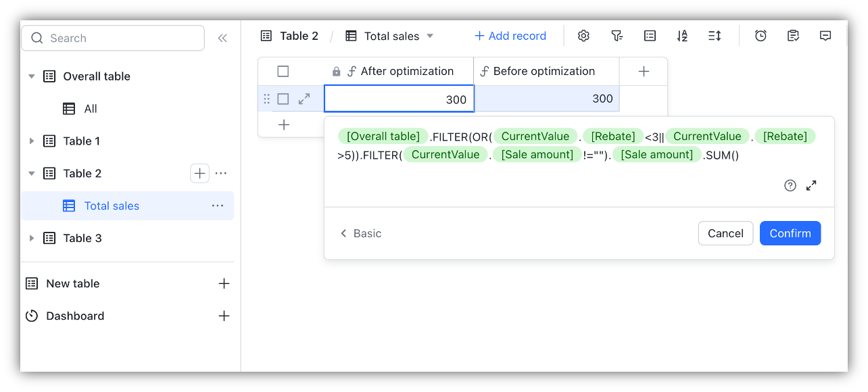Confirm the formula changes
The height and width of the screenshot is (392, 868).
[790, 232]
